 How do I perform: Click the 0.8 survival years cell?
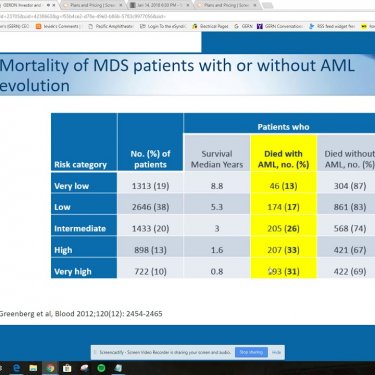coord(217,268)
